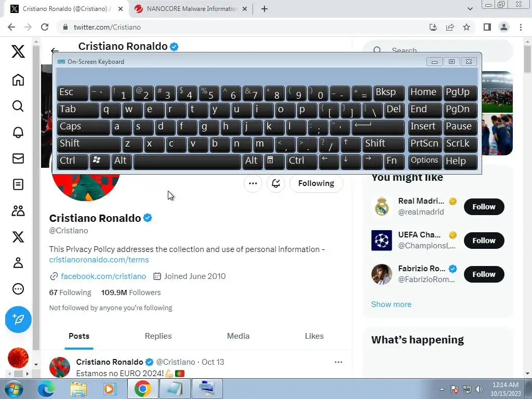Toggle ScrLk key on On-Screen Keyboard

point(460,144)
